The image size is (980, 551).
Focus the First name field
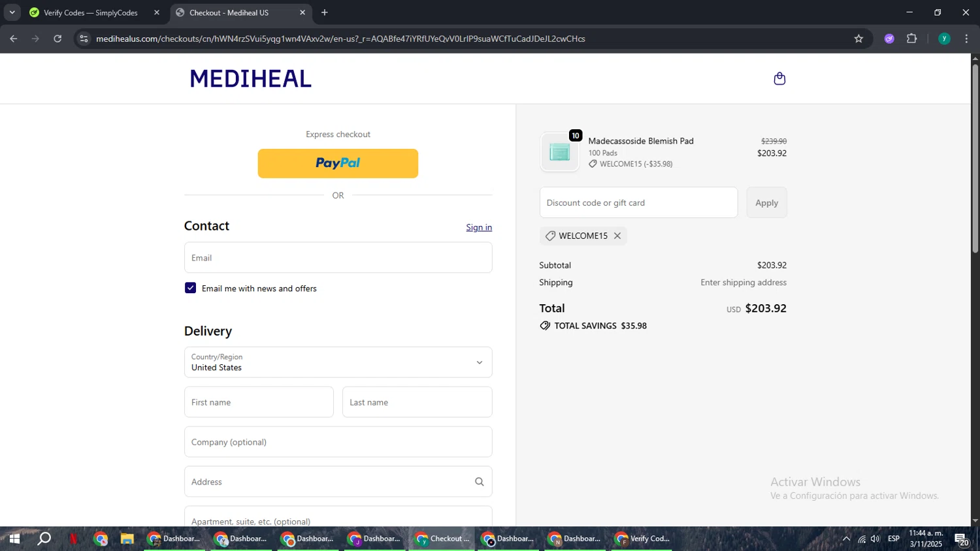(x=259, y=402)
